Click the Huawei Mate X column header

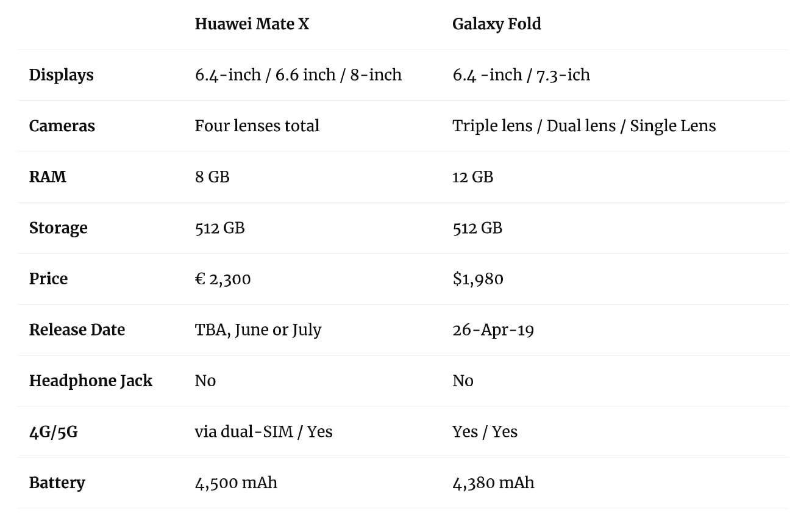coord(252,24)
